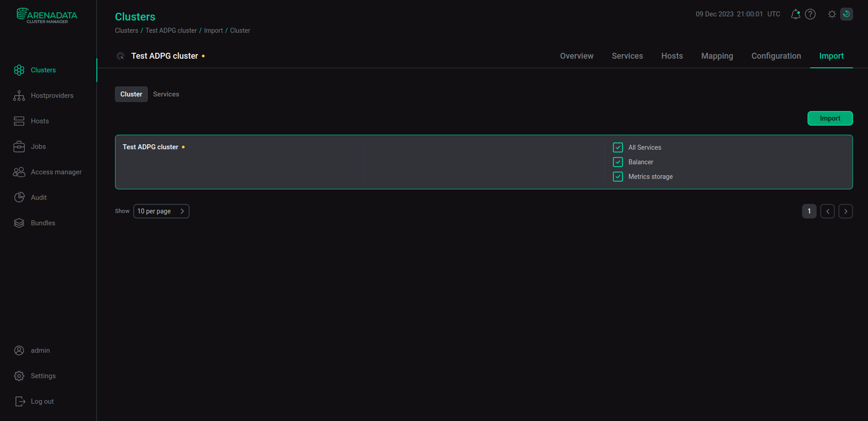This screenshot has width=868, height=421.
Task: Click the Test ADPG cluster name in the import row
Action: (x=151, y=147)
